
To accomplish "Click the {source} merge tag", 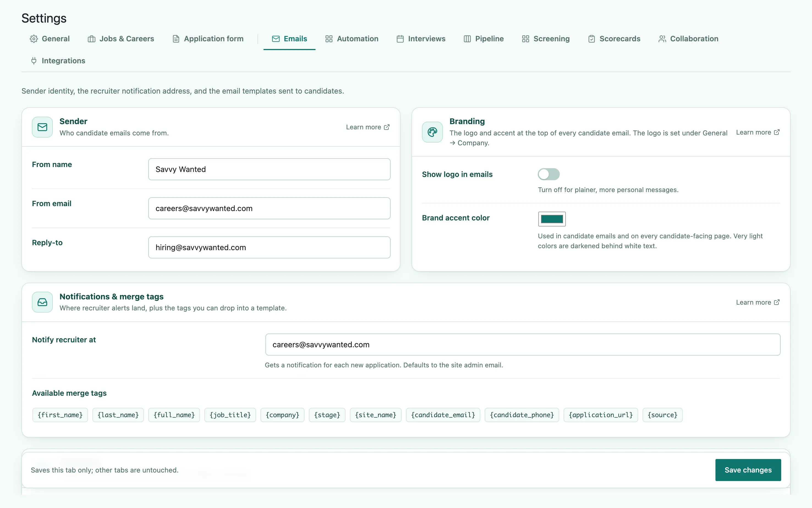I will coord(663,415).
